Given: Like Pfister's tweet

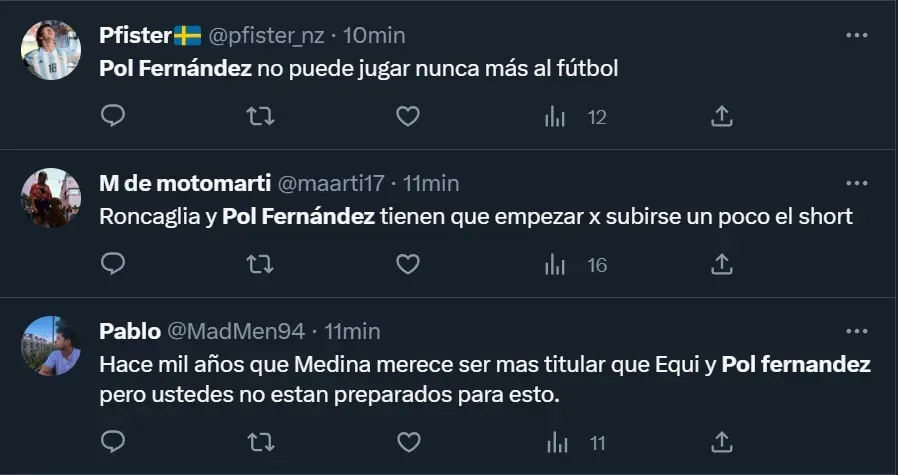Looking at the screenshot, I should pos(407,117).
